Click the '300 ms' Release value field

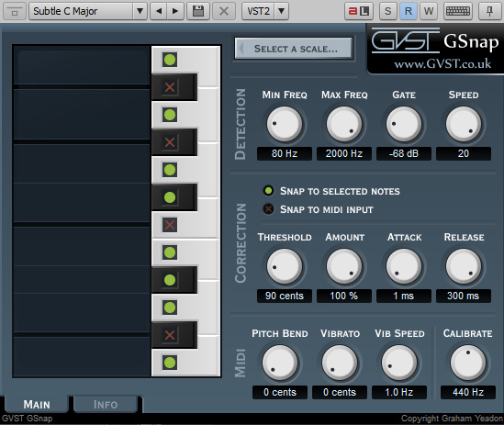(464, 296)
